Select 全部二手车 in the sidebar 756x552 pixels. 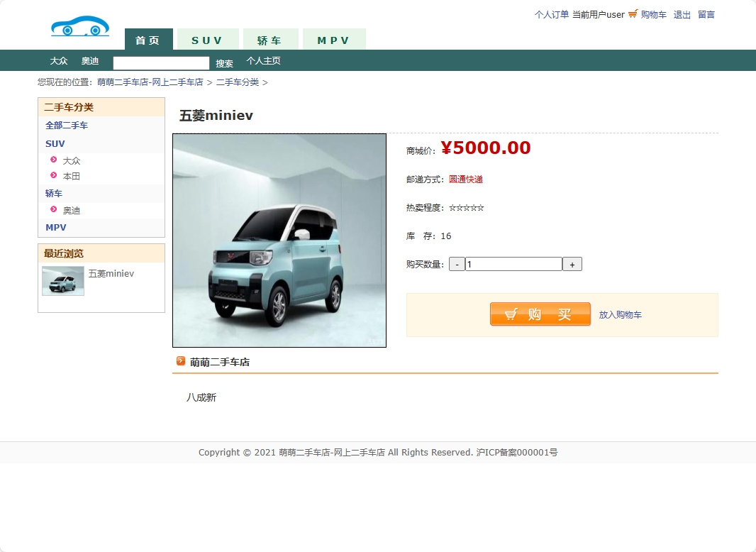click(x=67, y=126)
